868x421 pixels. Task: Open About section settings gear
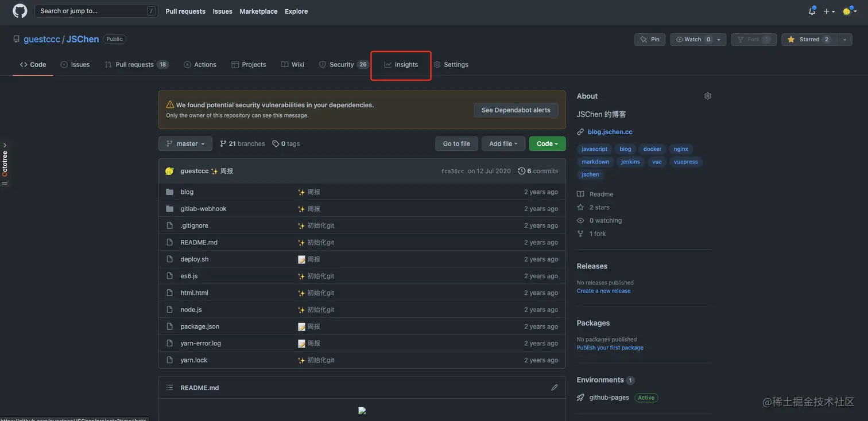click(x=708, y=96)
